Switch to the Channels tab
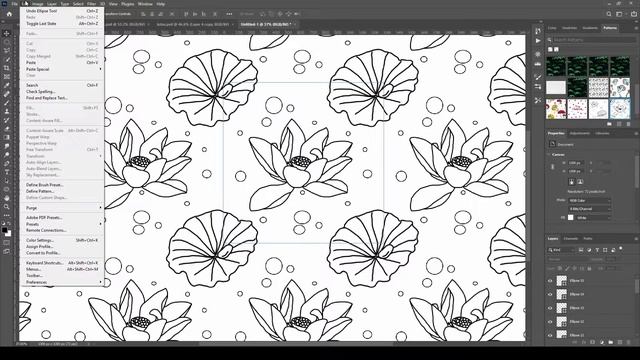The image size is (640, 360). coord(571,238)
